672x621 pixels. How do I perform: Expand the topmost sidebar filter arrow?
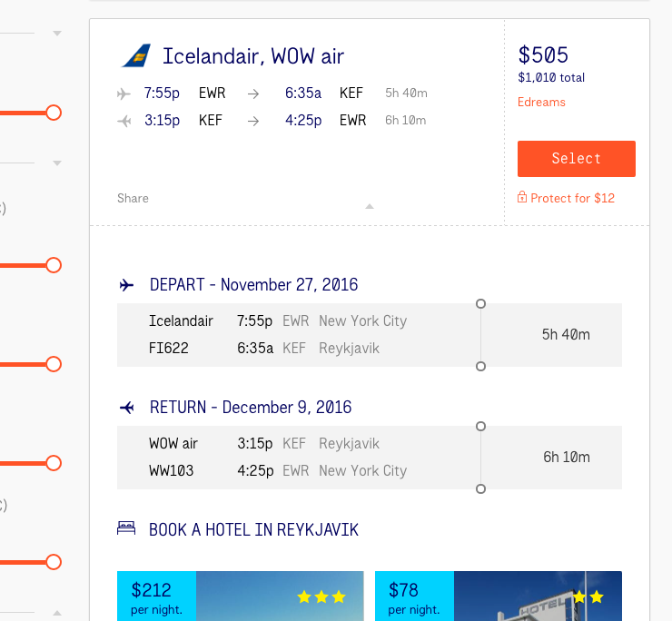click(57, 34)
